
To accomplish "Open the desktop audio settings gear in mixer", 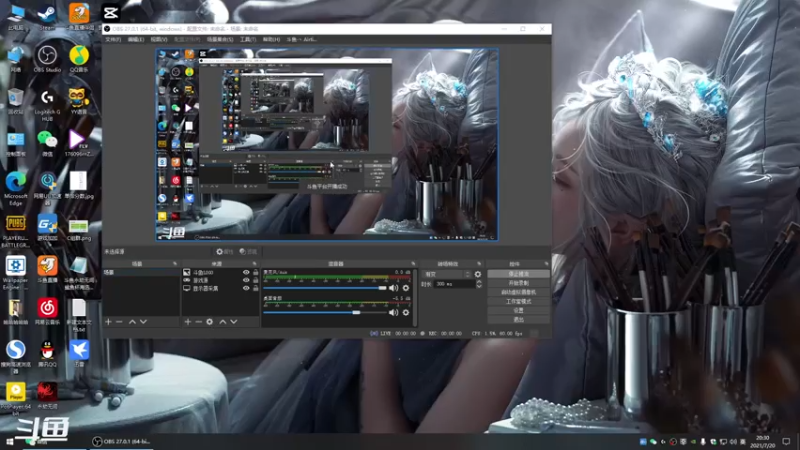I will (406, 312).
